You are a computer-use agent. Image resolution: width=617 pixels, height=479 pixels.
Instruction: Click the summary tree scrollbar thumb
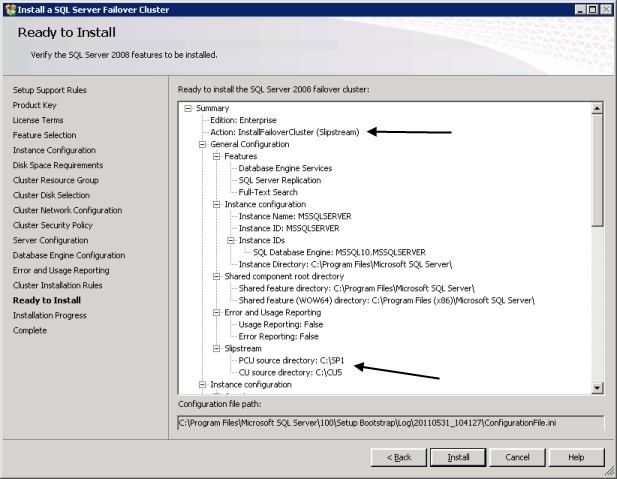(597, 170)
